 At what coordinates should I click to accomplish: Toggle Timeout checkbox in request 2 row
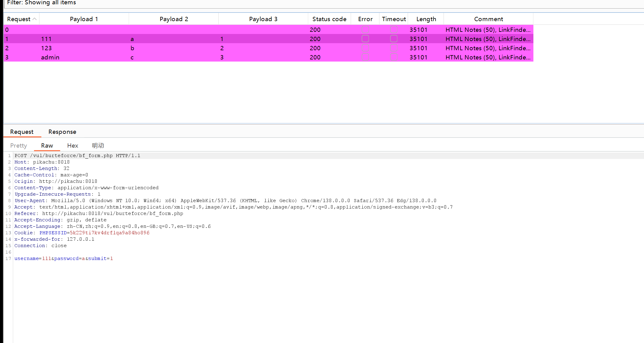pos(394,48)
